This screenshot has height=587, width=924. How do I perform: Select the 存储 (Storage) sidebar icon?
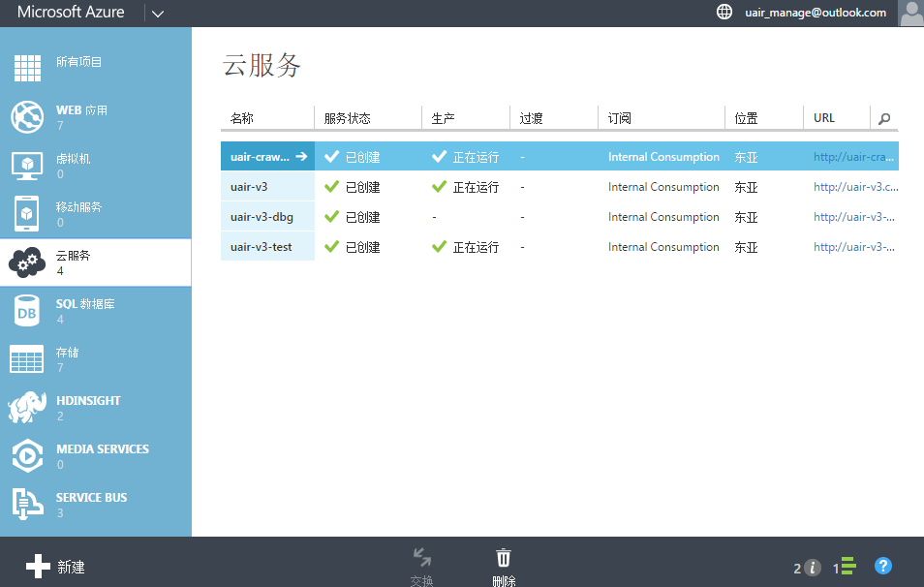(26, 356)
